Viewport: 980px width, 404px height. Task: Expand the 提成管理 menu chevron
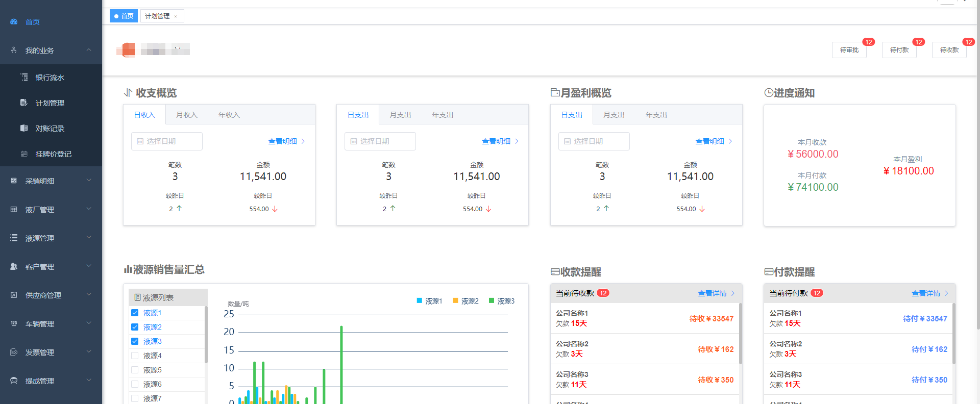[89, 381]
